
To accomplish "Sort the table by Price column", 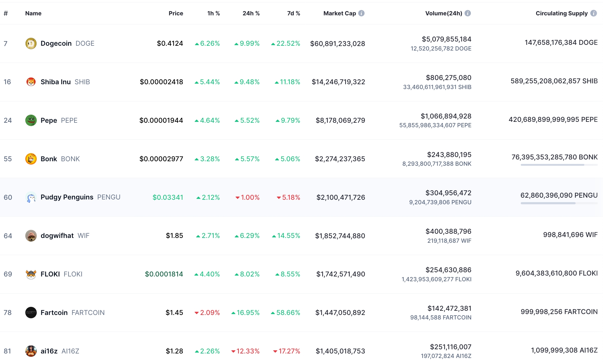I will pos(176,13).
